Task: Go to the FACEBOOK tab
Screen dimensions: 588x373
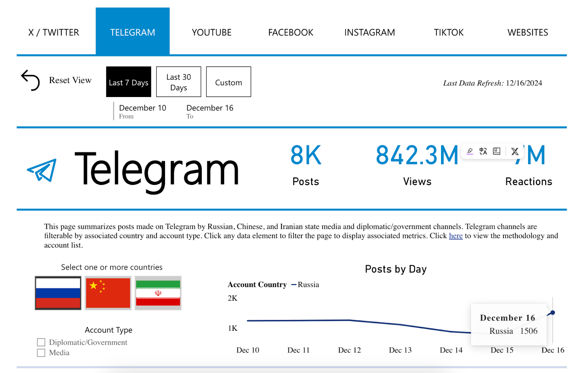Action: (x=291, y=32)
